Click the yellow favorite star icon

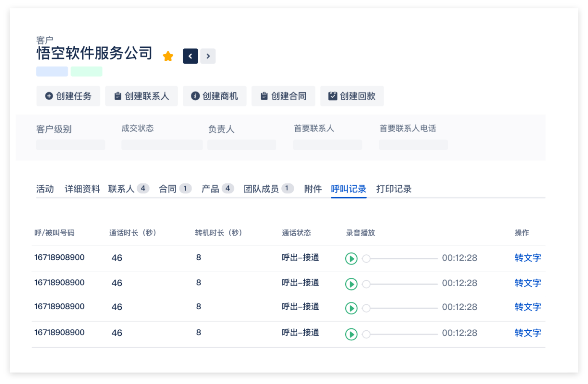168,56
